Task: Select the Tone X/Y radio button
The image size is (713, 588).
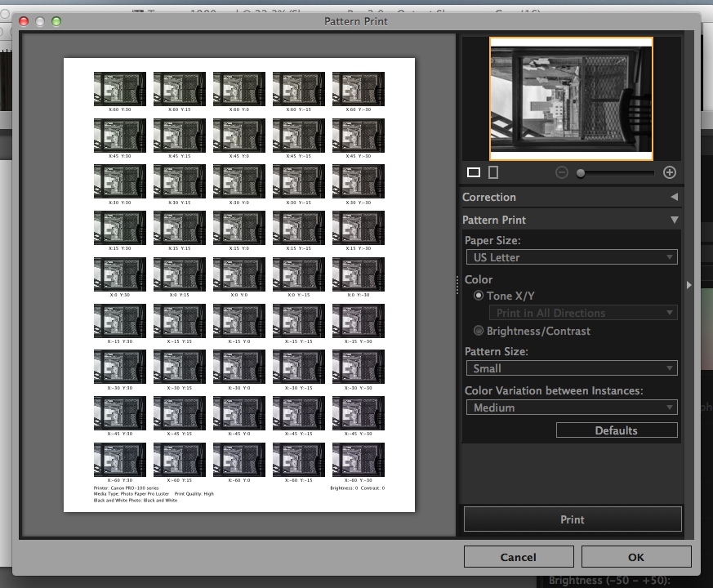Action: 479,296
